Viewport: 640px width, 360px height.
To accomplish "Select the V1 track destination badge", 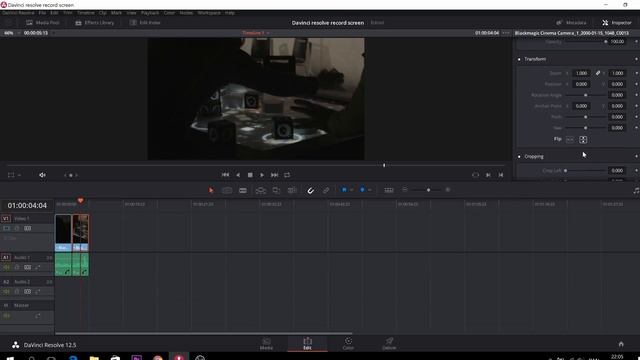I will point(6,218).
